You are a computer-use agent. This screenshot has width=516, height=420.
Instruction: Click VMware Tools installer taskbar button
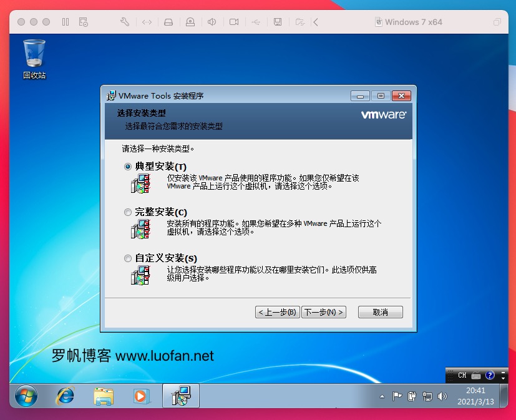pos(181,396)
